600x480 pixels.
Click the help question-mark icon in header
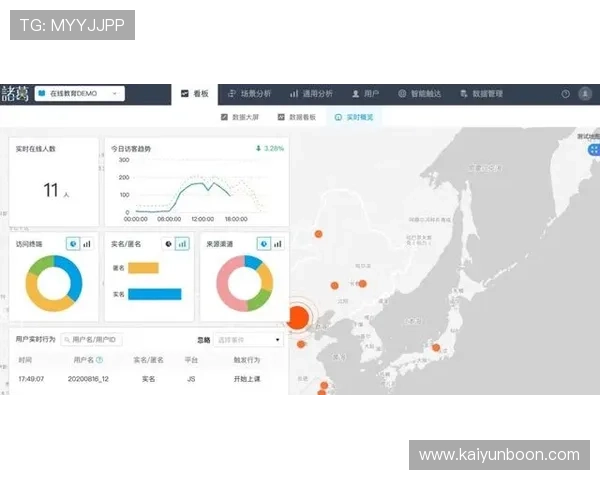(x=566, y=94)
